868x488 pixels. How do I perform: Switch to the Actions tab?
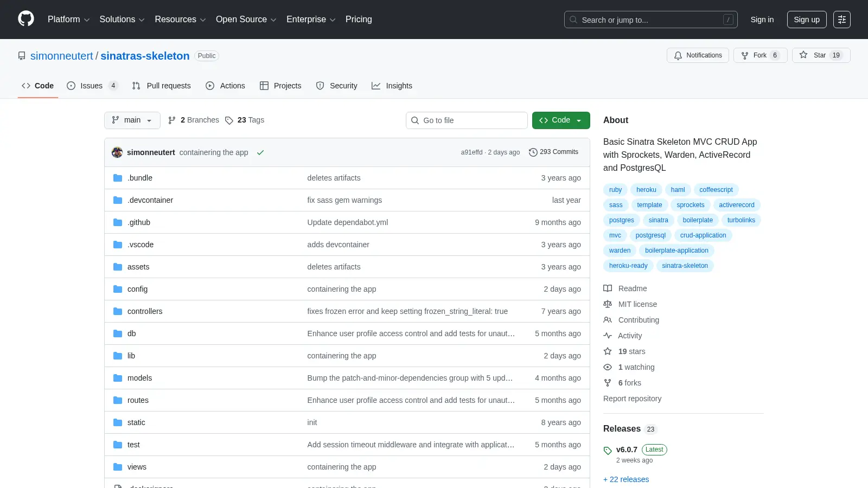[x=226, y=86]
